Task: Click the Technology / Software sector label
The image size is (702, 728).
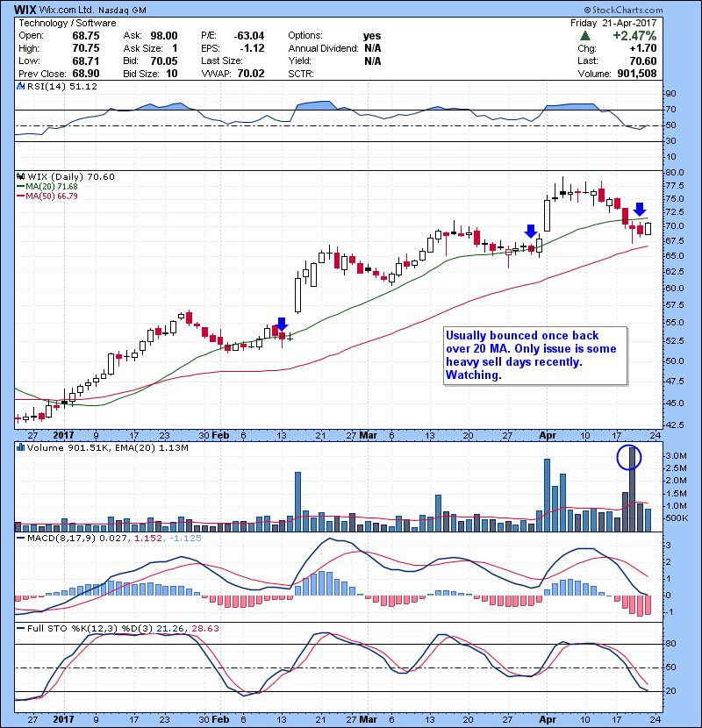Action: click(68, 23)
